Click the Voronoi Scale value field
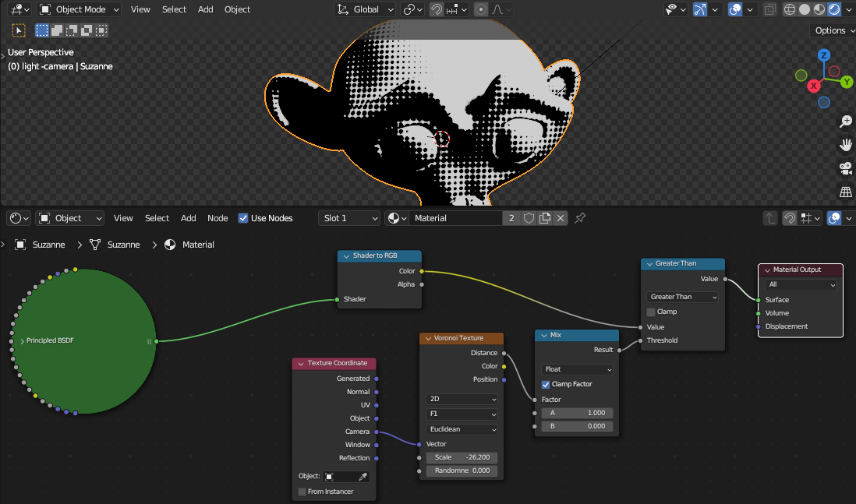 coord(462,457)
